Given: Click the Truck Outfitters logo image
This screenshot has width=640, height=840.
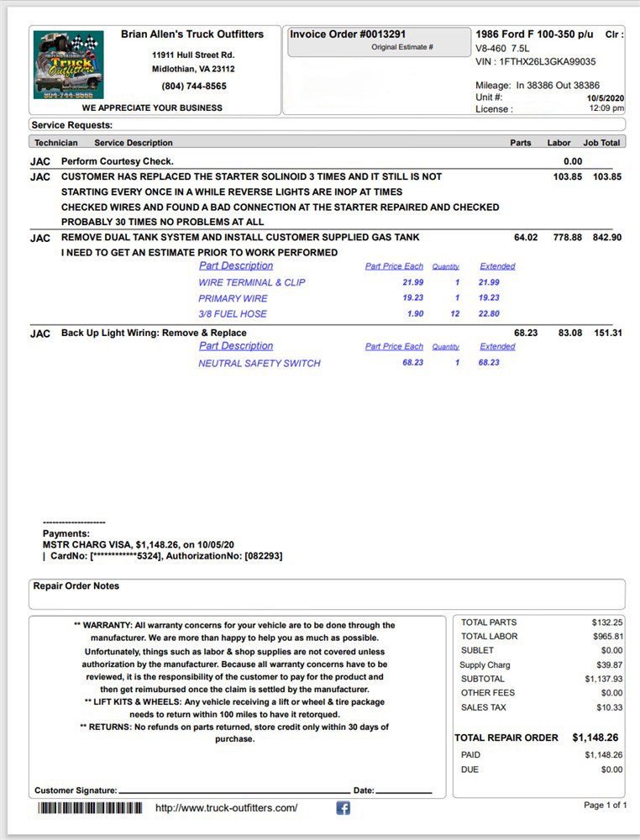Looking at the screenshot, I should 69,65.
